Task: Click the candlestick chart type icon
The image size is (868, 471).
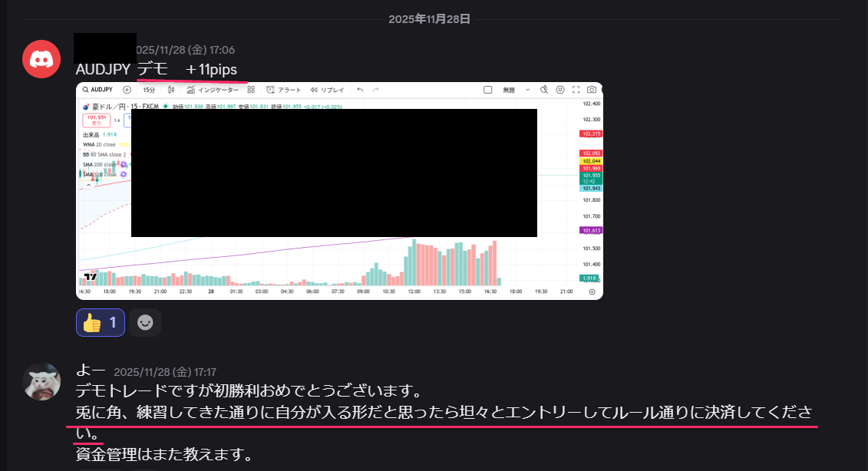Action: (x=171, y=90)
